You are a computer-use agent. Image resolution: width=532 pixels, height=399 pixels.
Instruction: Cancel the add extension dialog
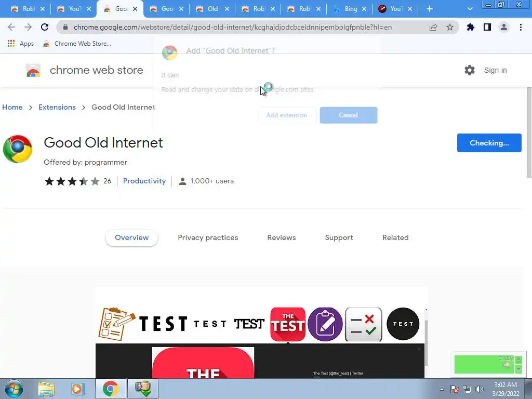349,115
